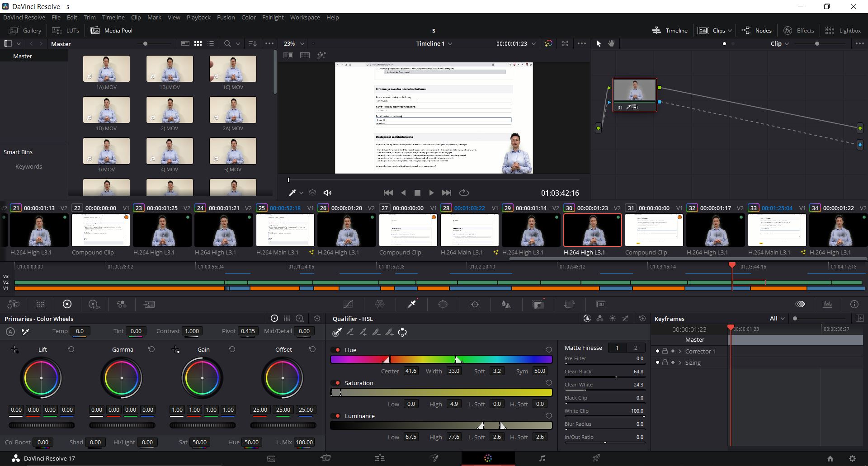
Task: Toggle auto-keyframe dot for Corrector 1
Action: click(x=657, y=351)
